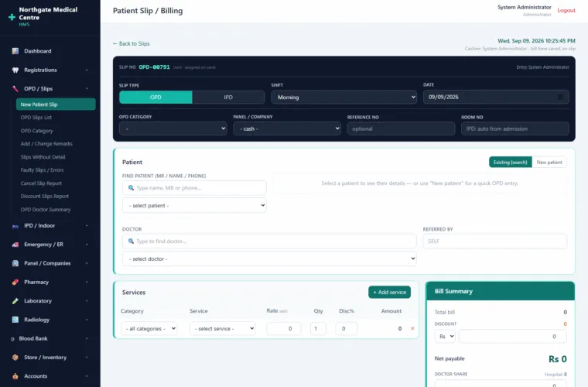Image resolution: width=588 pixels, height=387 pixels.
Task: Focus the Date field 09/09/2026
Action: click(496, 97)
